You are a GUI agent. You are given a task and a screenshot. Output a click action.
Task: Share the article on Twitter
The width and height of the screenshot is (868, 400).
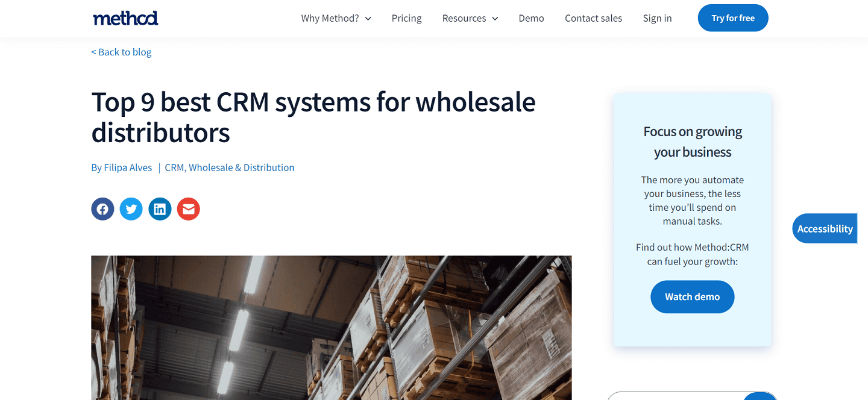tap(131, 208)
